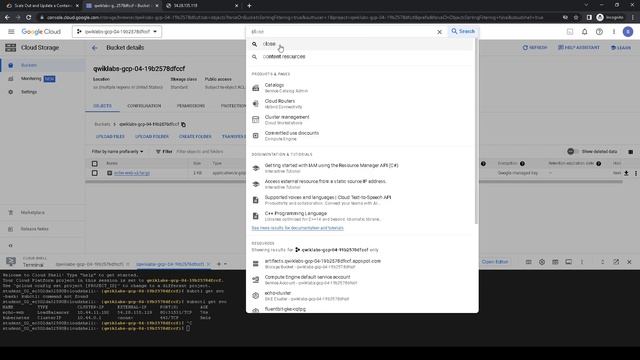Open 'C++ Programming Language' documentation result
This screenshot has width=640, height=360.
click(360, 216)
